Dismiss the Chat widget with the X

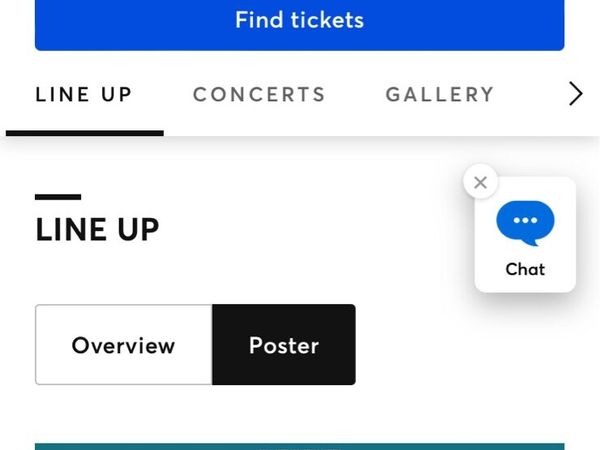[480, 182]
